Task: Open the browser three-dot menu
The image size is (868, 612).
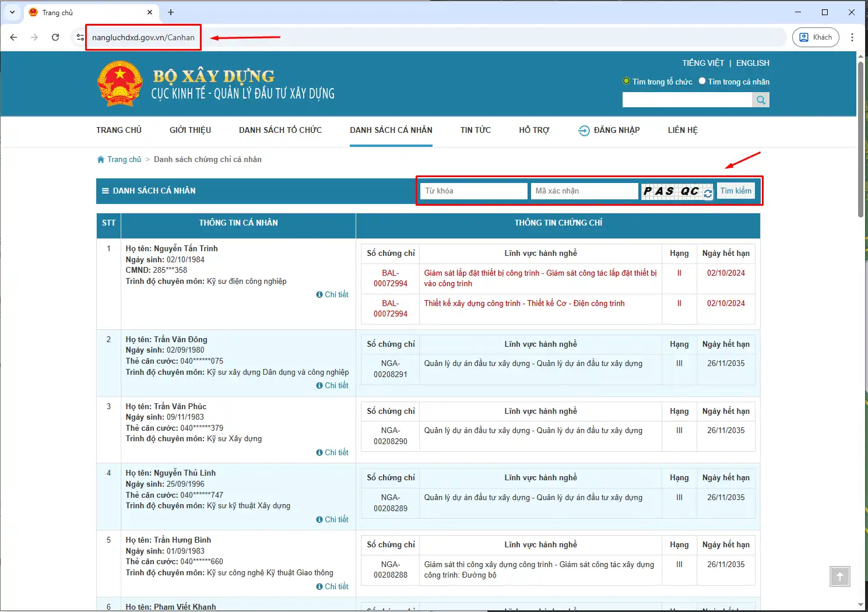Action: point(852,37)
